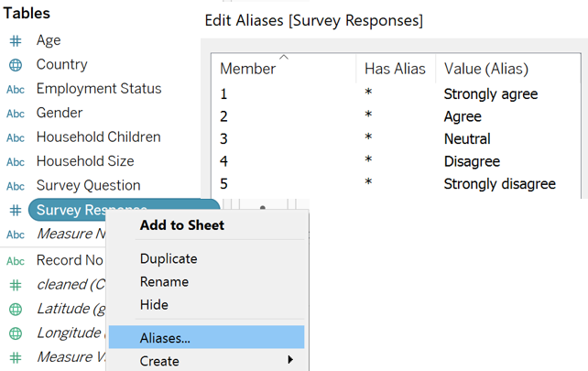Viewport: 588px width, 371px height.
Task: Click the globe icon beside Country
Action: (x=16, y=65)
